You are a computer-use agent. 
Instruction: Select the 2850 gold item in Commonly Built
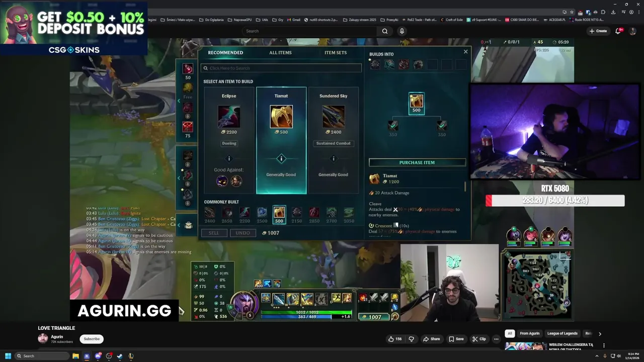tap(314, 213)
